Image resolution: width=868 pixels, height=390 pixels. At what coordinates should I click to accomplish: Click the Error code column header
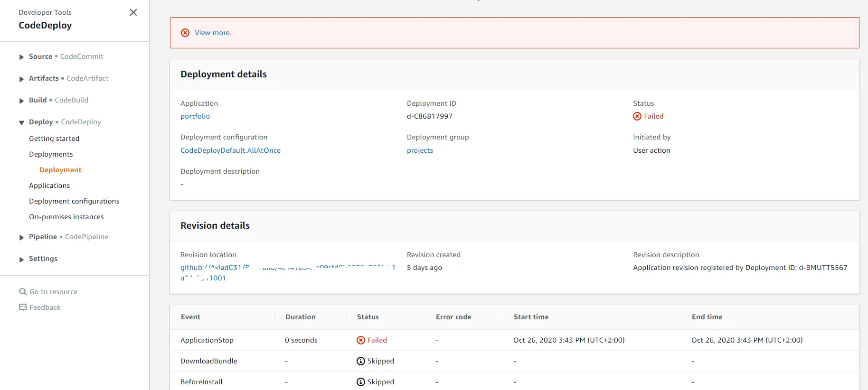tap(453, 317)
